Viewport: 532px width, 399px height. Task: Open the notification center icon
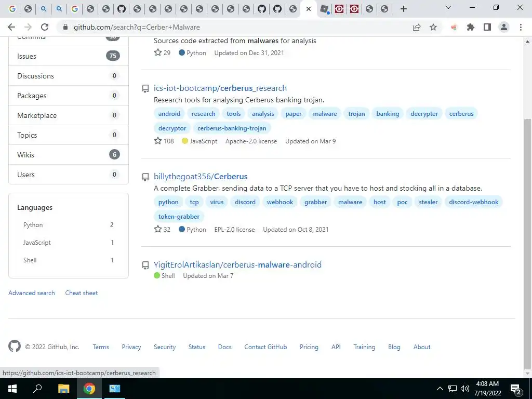point(516,389)
